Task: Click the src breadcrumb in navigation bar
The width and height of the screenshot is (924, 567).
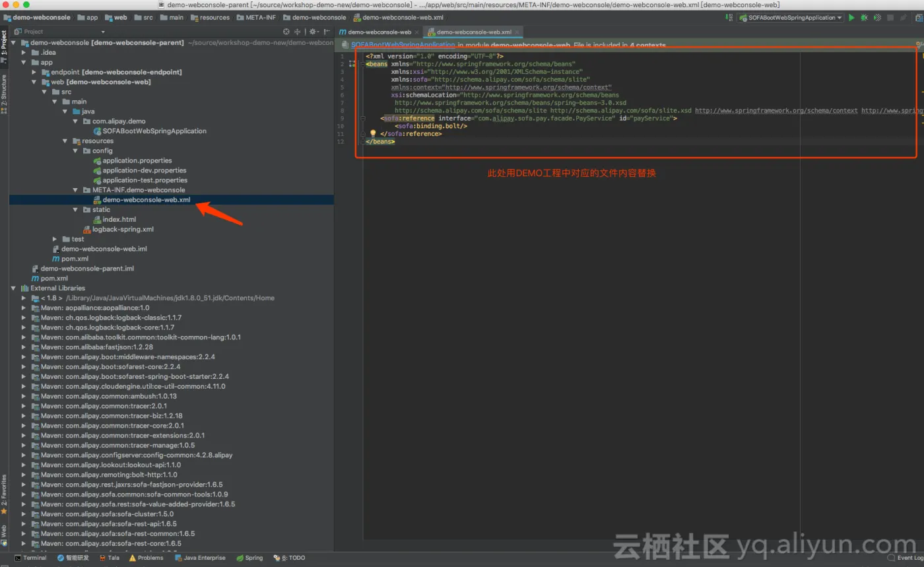Action: 144,18
